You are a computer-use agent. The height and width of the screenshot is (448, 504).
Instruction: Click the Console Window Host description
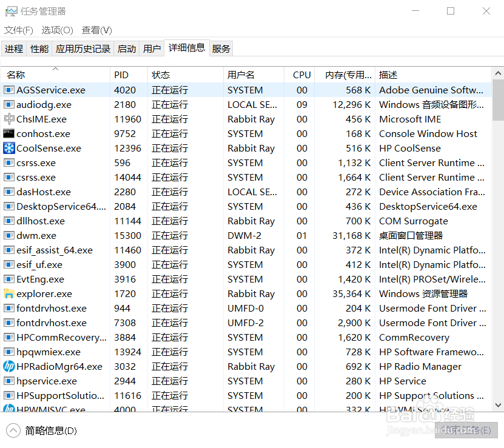click(428, 134)
